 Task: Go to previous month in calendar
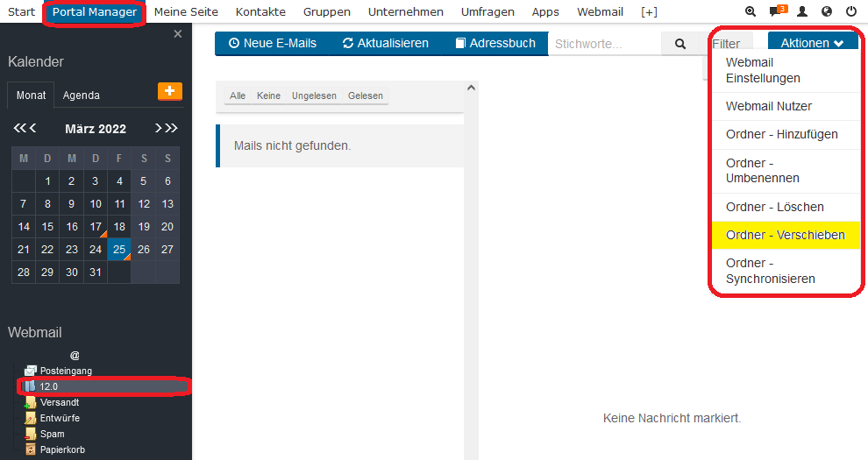32,128
